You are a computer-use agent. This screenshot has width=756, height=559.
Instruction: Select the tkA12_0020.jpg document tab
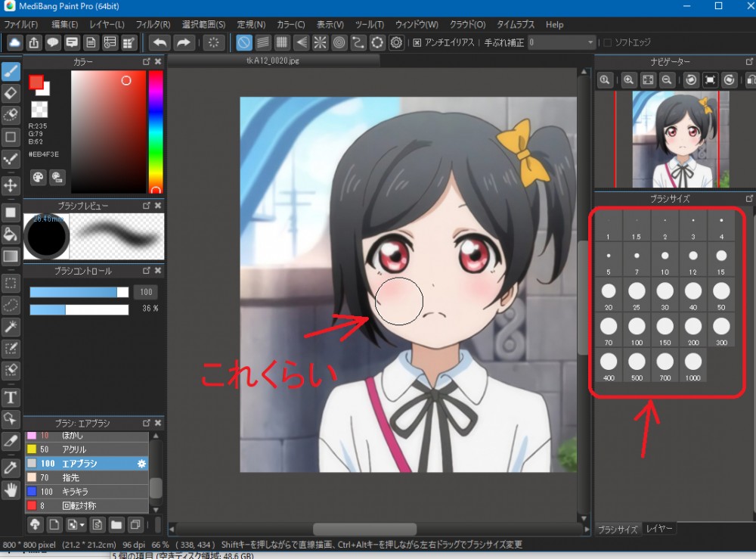[x=273, y=61]
